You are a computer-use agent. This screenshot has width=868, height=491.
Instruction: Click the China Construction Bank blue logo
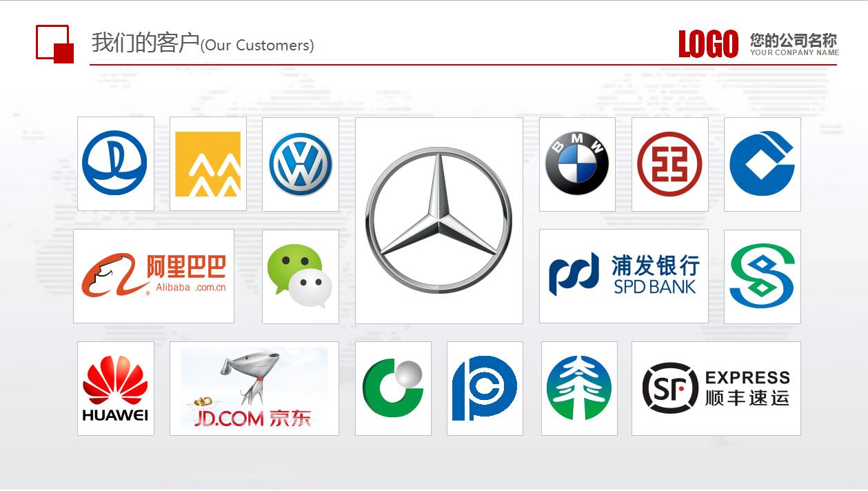[x=762, y=164]
